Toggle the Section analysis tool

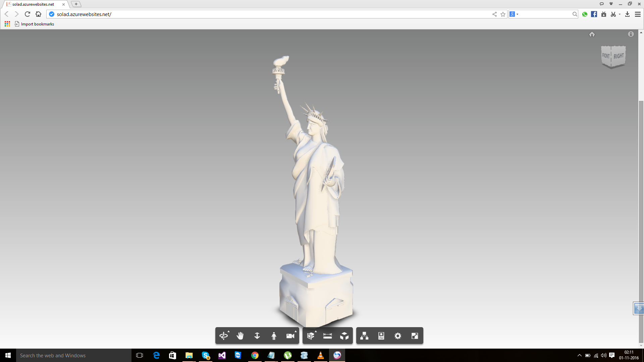(311, 336)
